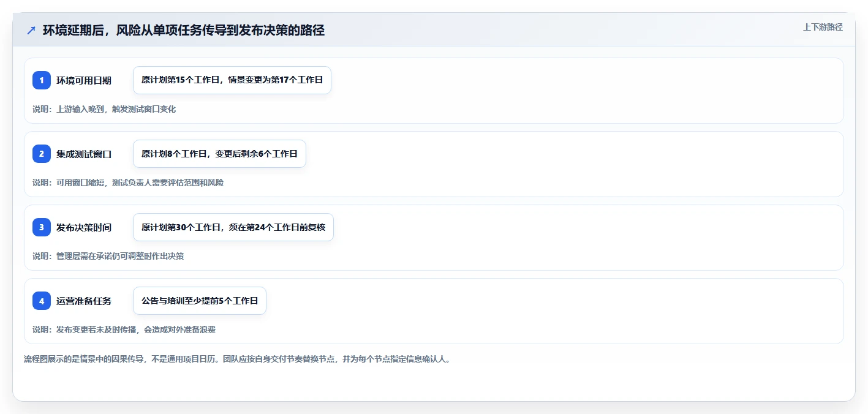Click the arrow icon beside the header title
This screenshot has height=414, width=868.
[x=31, y=31]
